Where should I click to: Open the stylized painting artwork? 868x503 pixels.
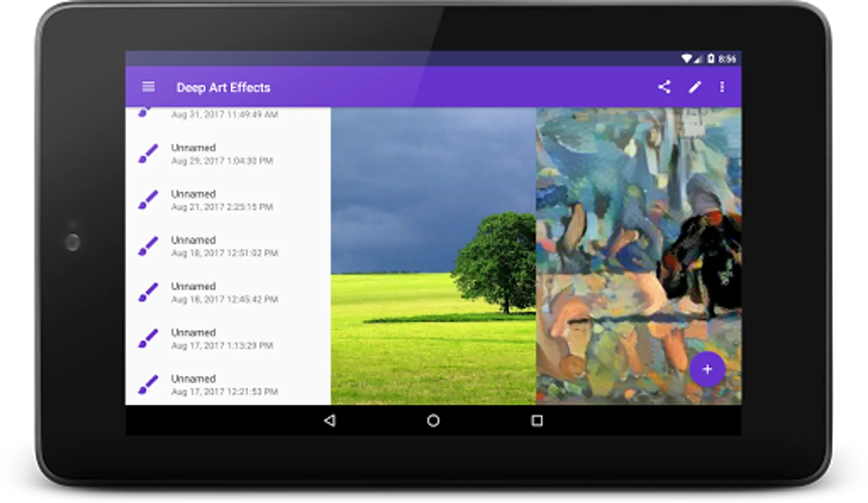639,256
